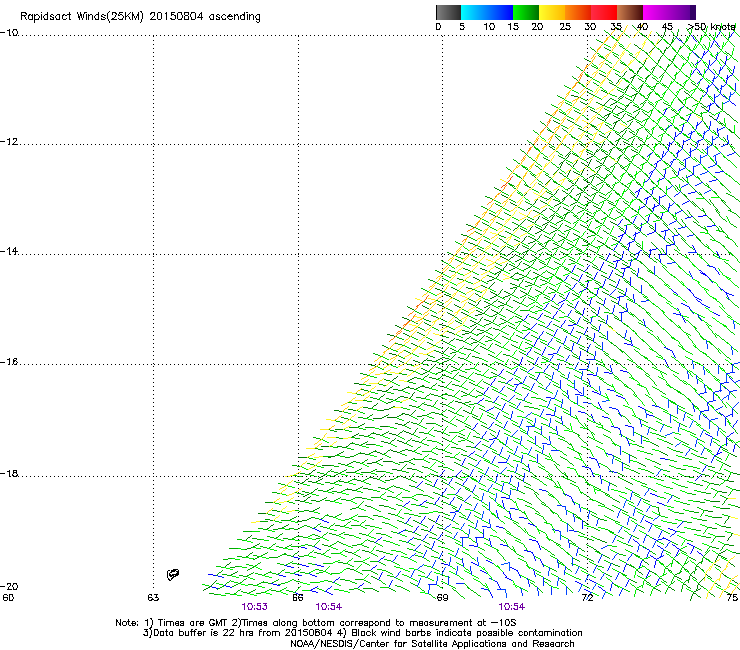Click the latitude label '-14'
This screenshot has height=650, width=740.
[9, 251]
